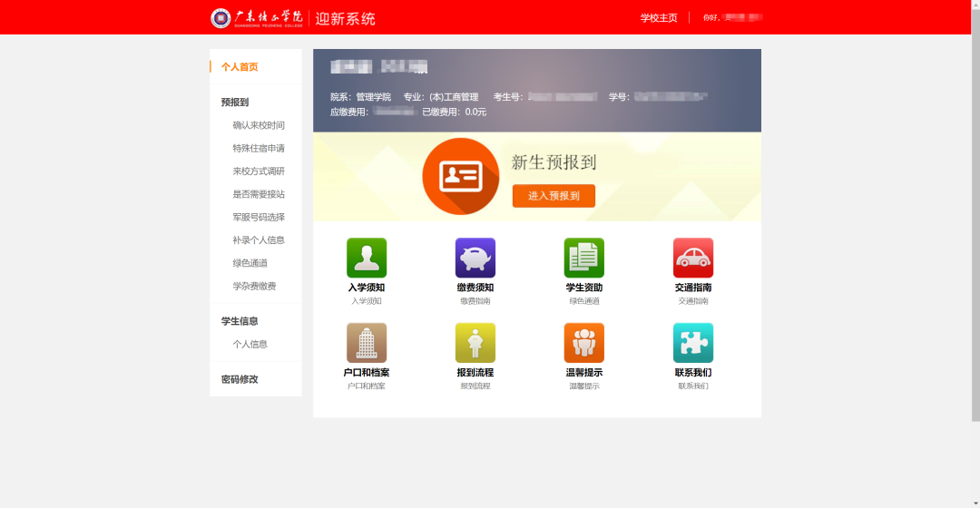Click the 户口和档案 bold label
Viewport: 980px width, 508px height.
tap(367, 373)
